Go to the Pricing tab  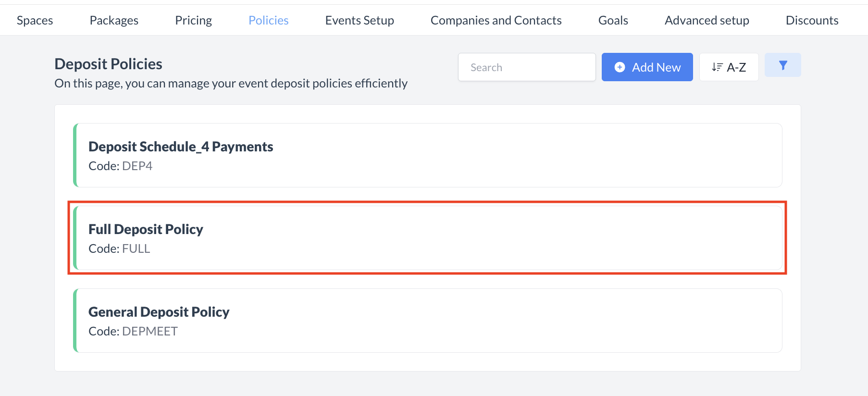click(193, 20)
